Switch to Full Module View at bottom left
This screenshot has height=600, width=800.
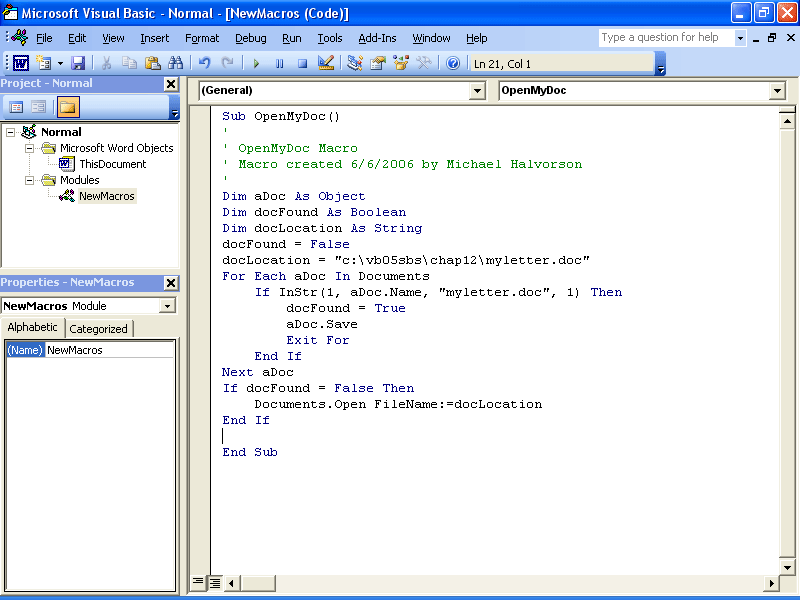[x=214, y=582]
